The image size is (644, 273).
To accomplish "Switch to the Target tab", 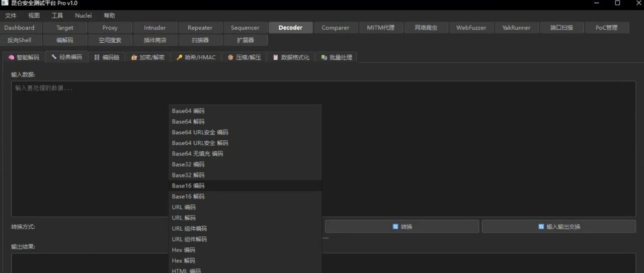I will 65,28.
